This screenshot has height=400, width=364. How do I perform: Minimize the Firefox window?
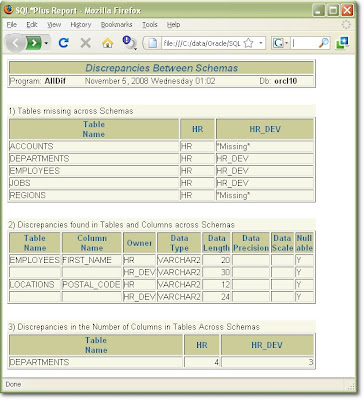click(x=319, y=10)
